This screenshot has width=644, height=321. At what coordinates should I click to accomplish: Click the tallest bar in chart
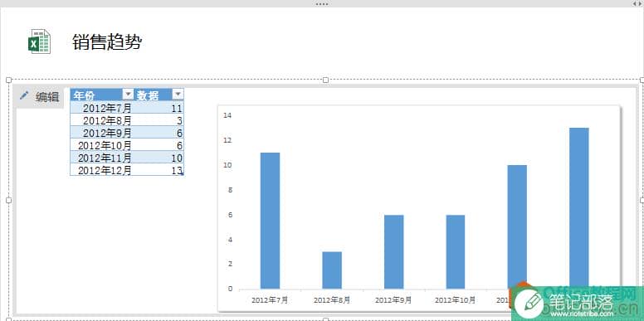(x=579, y=207)
